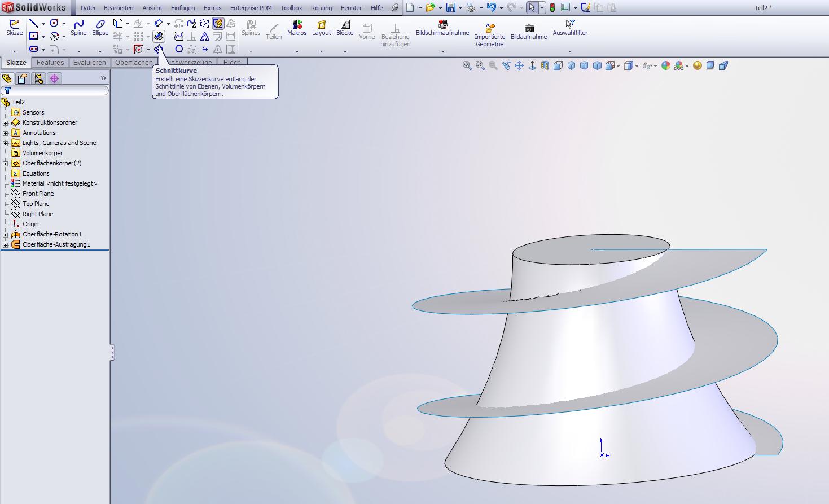Open the Makros toolbar icon
Screen dimensions: 829x504
click(297, 27)
